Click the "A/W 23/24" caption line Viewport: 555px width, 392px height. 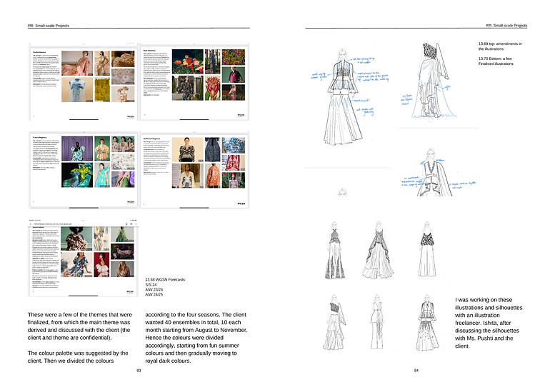(x=154, y=289)
